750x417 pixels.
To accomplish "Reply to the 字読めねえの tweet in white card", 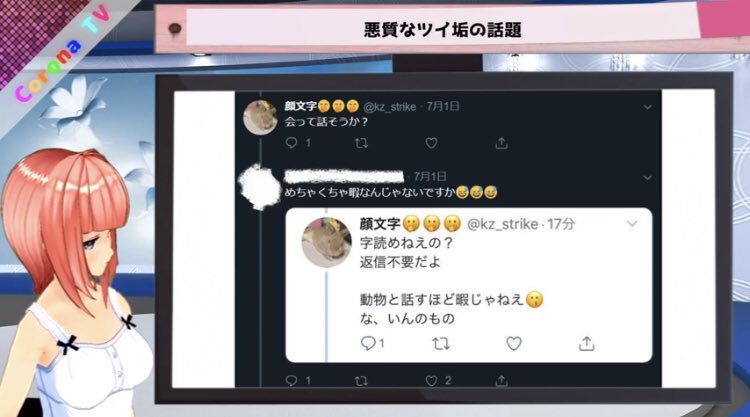I will click(x=368, y=343).
